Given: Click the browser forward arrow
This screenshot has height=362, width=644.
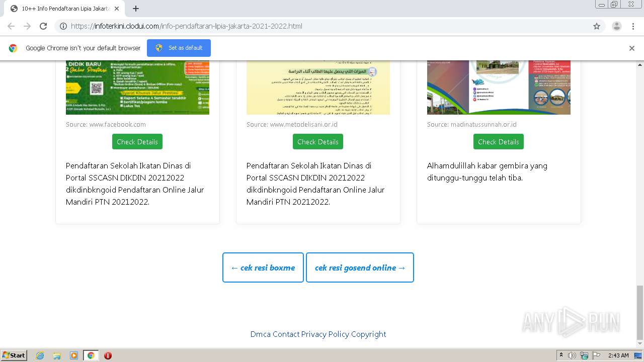Looking at the screenshot, I should click(x=27, y=26).
